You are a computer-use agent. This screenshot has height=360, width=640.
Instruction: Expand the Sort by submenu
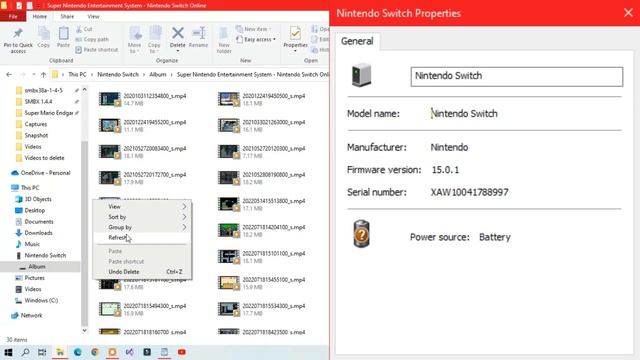point(143,217)
